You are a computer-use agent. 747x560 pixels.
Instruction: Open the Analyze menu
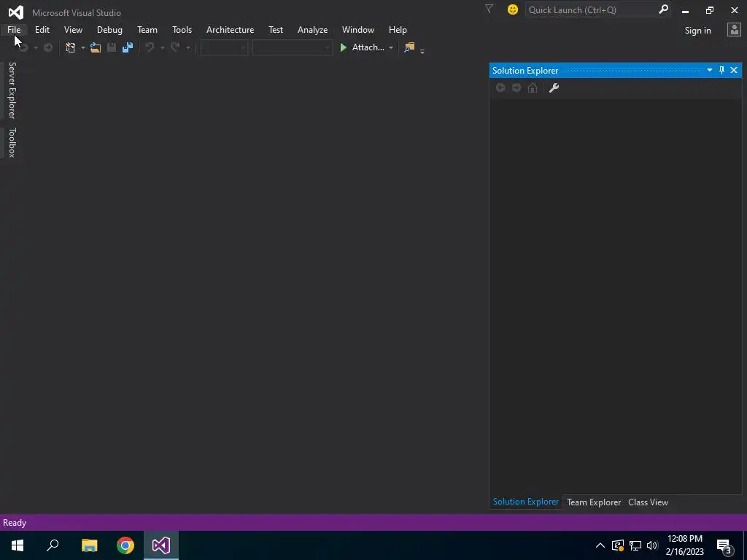[312, 29]
